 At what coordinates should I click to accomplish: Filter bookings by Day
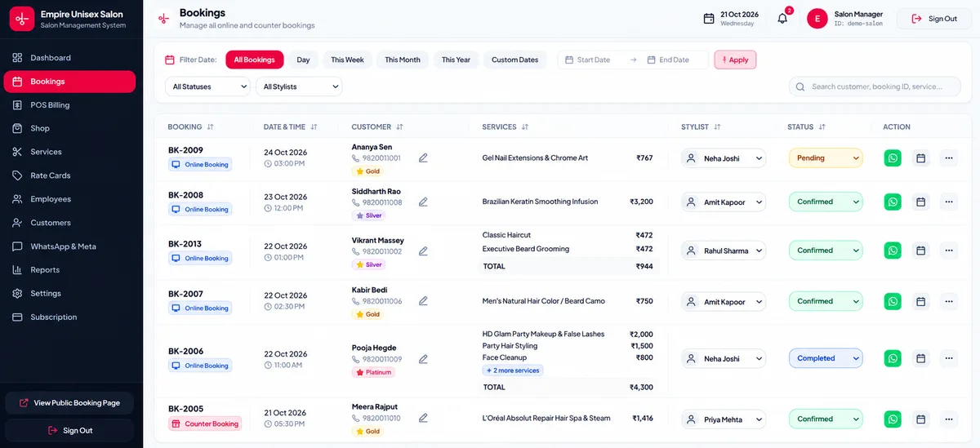tap(303, 60)
